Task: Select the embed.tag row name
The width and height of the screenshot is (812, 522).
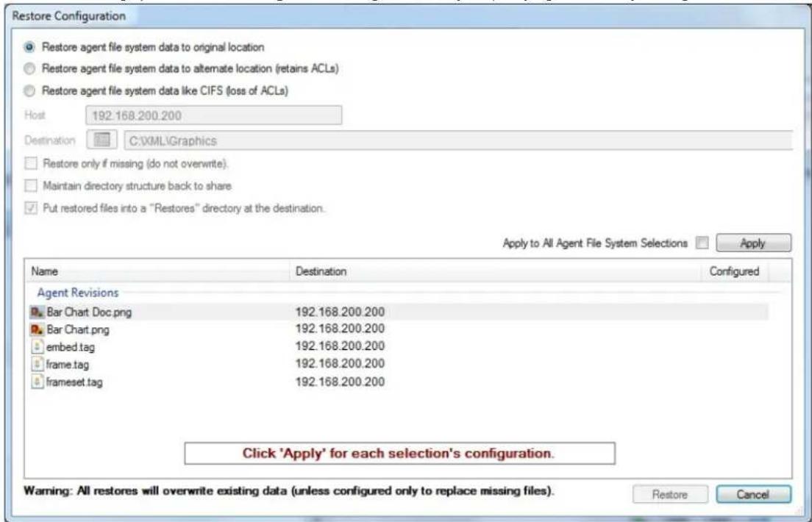Action: pyautogui.click(x=71, y=347)
